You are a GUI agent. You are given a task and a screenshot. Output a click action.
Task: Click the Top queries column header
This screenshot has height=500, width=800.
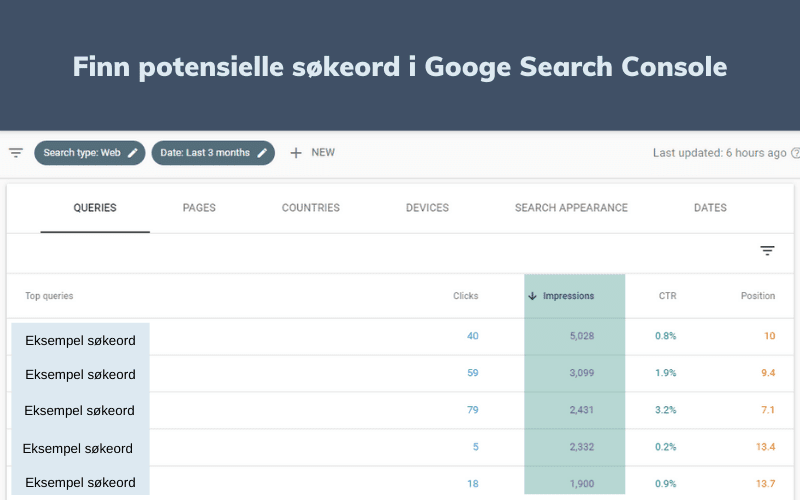point(49,296)
